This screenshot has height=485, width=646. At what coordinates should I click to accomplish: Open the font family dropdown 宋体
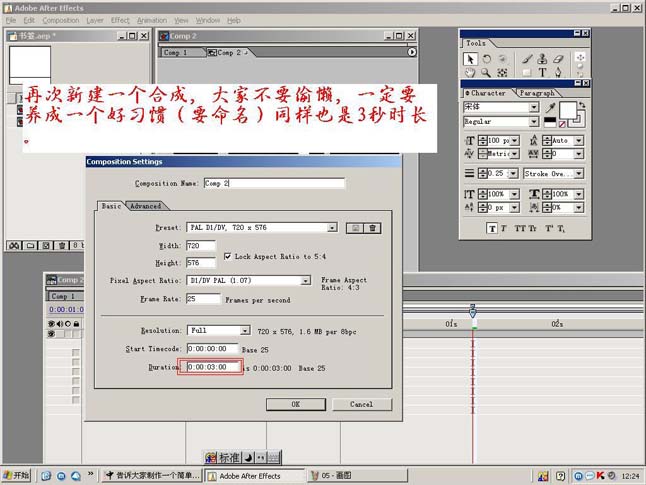coord(534,107)
